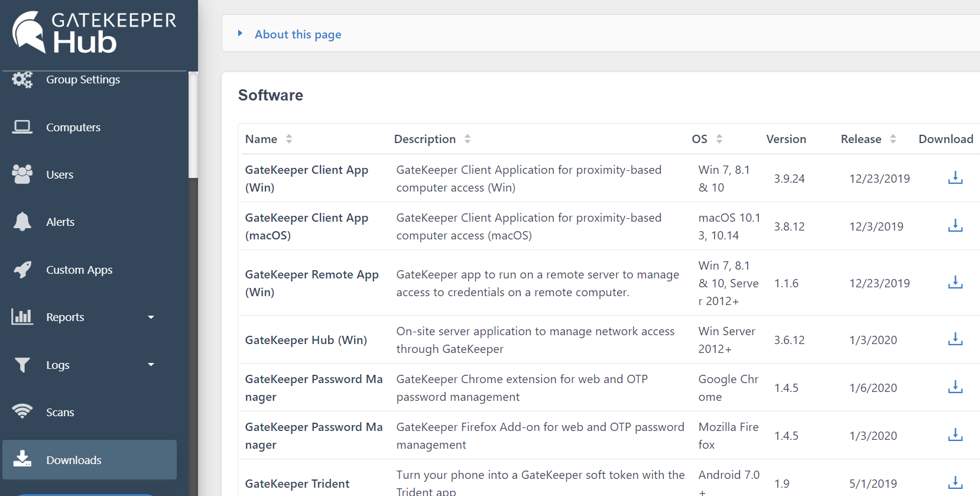Download GateKeeper Client App for macOS

click(x=955, y=226)
